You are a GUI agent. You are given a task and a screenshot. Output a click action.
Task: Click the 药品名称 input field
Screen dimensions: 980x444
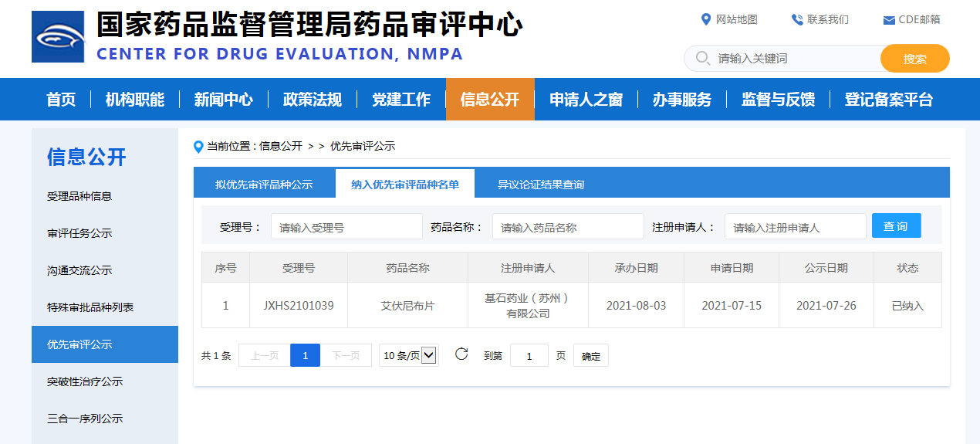tap(567, 227)
